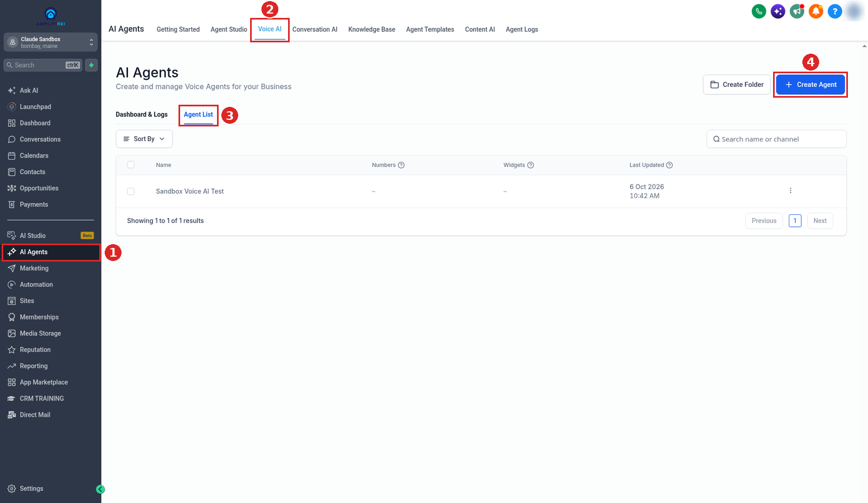This screenshot has height=503, width=868.
Task: Expand the Claude Sandbox account switcher
Action: coord(50,42)
